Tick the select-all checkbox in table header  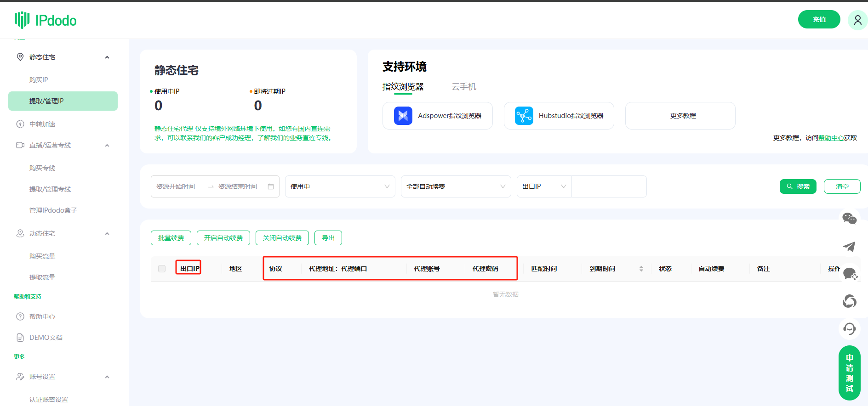(x=162, y=269)
